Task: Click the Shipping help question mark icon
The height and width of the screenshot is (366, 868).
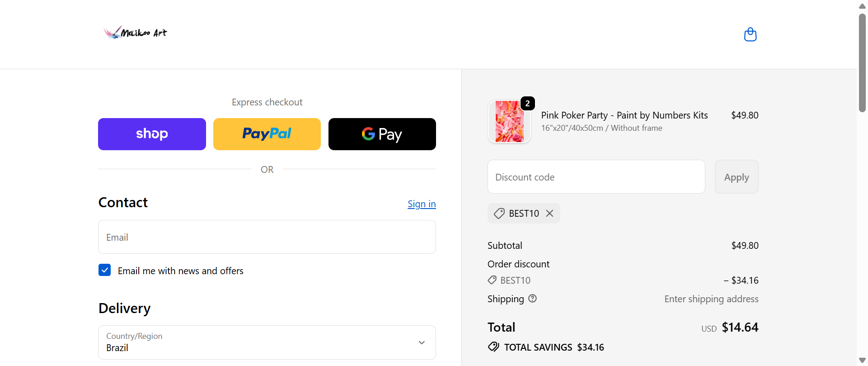Action: pos(533,299)
